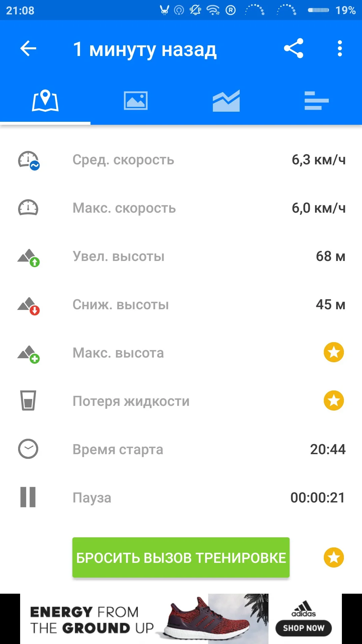Open the photos tab
The width and height of the screenshot is (362, 644).
136,101
